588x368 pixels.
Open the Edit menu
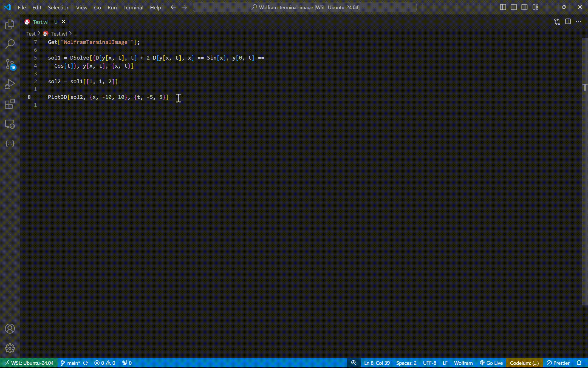click(37, 8)
